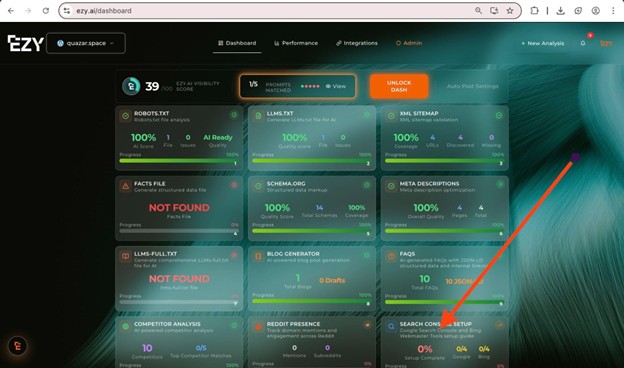This screenshot has width=624, height=368.
Task: Open Chrome three-dot menu
Action: click(x=613, y=11)
